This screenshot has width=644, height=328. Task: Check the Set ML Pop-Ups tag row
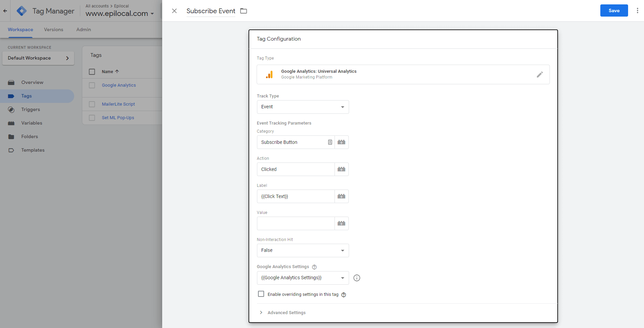pos(92,118)
